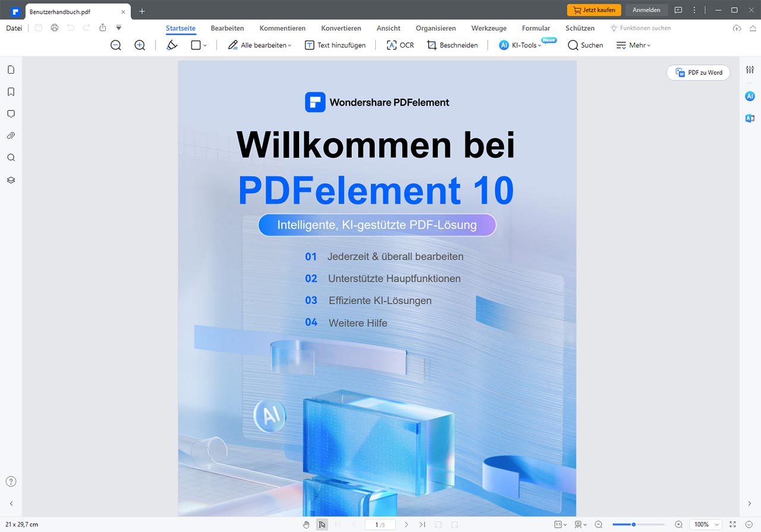Click the status bar zoom out button
The image size is (761, 532).
pos(599,524)
